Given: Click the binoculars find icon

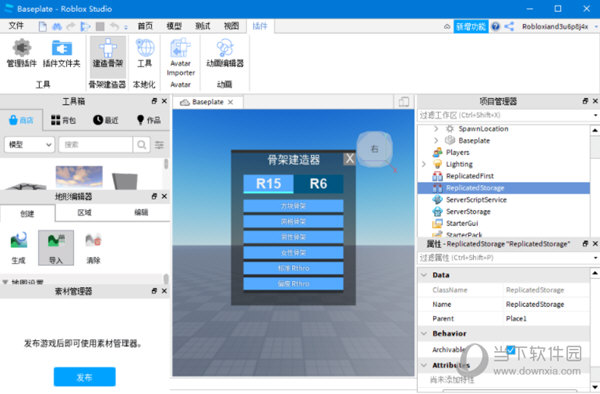Looking at the screenshot, I should click(57, 26).
